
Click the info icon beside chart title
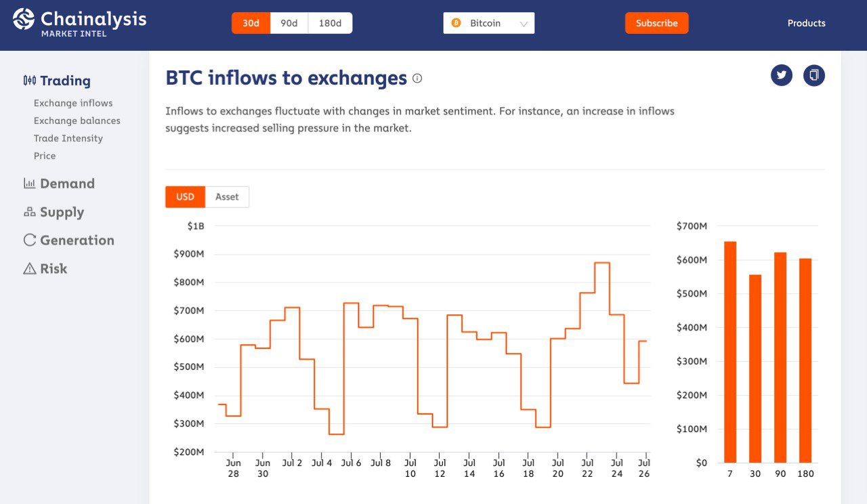pos(417,78)
